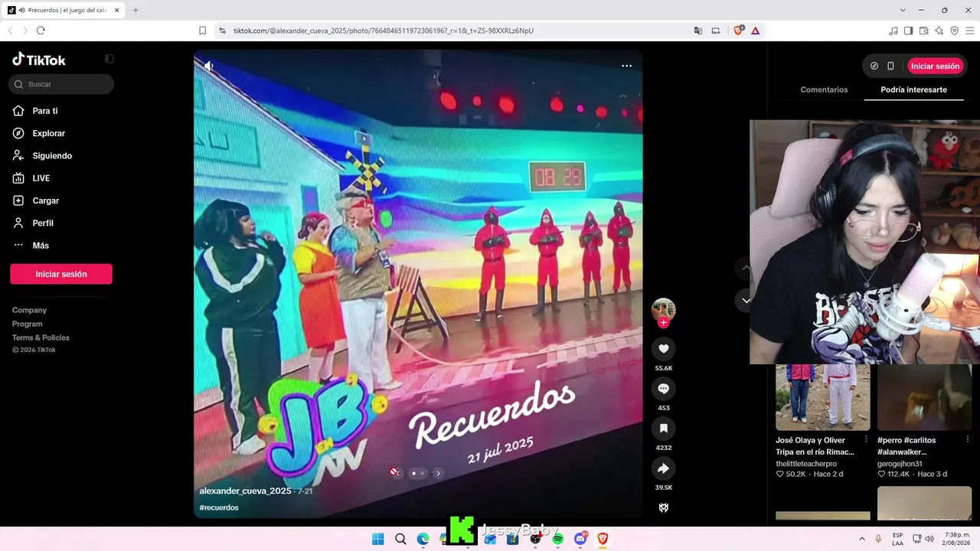Open the browser media control music icon
This screenshot has height=551, width=980.
click(x=893, y=31)
